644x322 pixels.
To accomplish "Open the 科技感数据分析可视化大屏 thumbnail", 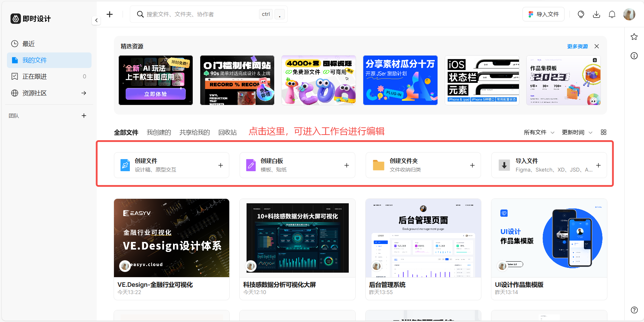I will (x=297, y=238).
